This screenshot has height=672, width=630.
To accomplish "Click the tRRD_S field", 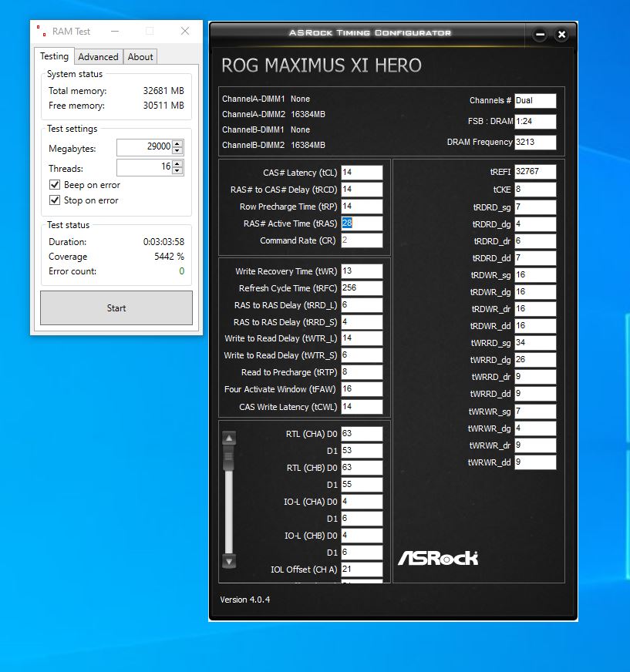I will coord(362,322).
